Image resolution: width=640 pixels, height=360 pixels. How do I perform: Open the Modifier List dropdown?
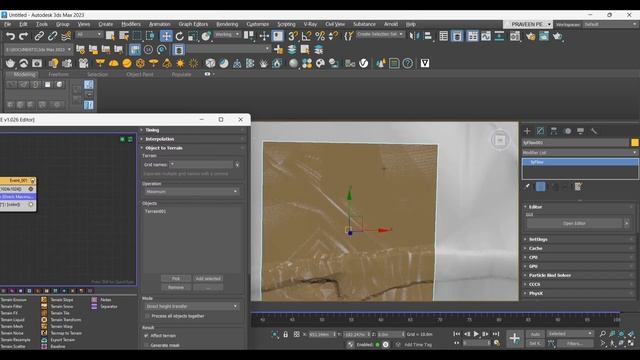[x=580, y=153]
